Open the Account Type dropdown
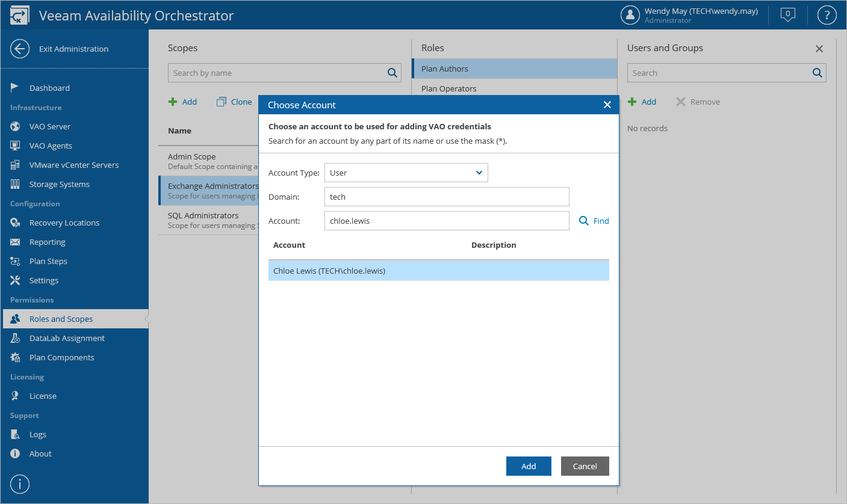847x504 pixels. tap(406, 173)
